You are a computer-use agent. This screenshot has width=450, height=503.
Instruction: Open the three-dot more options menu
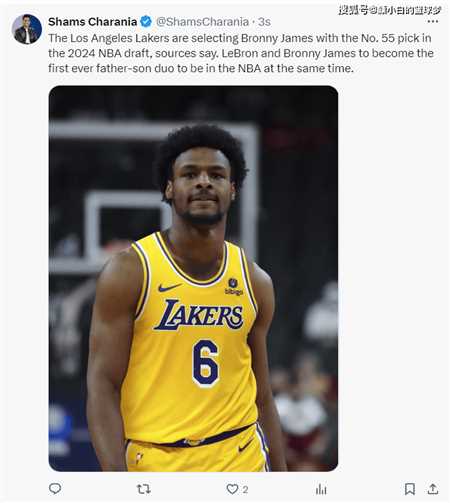pos(433,21)
